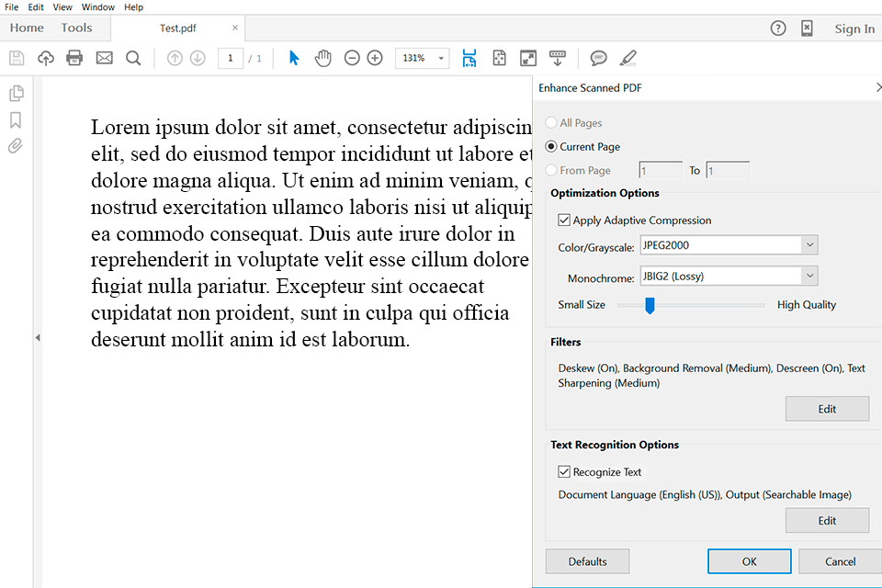Switch to the Tools tab

click(76, 28)
